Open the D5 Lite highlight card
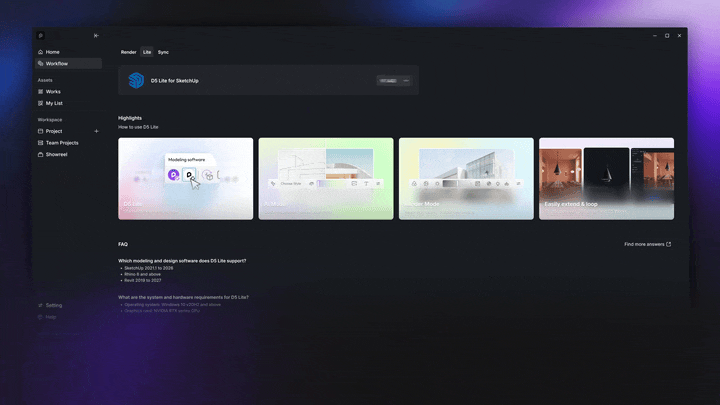The image size is (720, 405). pos(186,179)
